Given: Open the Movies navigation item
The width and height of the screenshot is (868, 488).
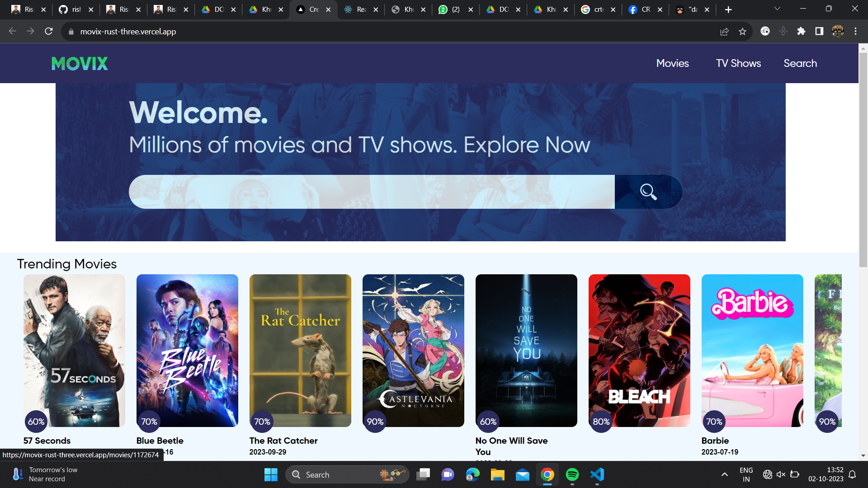Looking at the screenshot, I should [x=672, y=63].
